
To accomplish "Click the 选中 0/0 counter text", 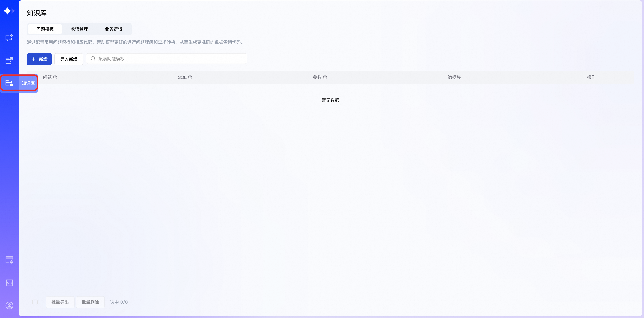I will pos(119,302).
